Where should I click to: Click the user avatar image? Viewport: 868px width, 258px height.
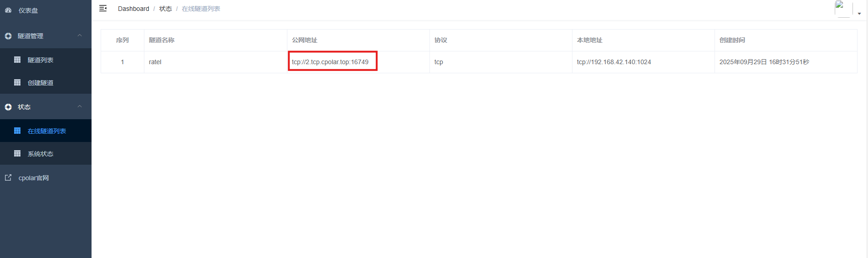pos(843,9)
